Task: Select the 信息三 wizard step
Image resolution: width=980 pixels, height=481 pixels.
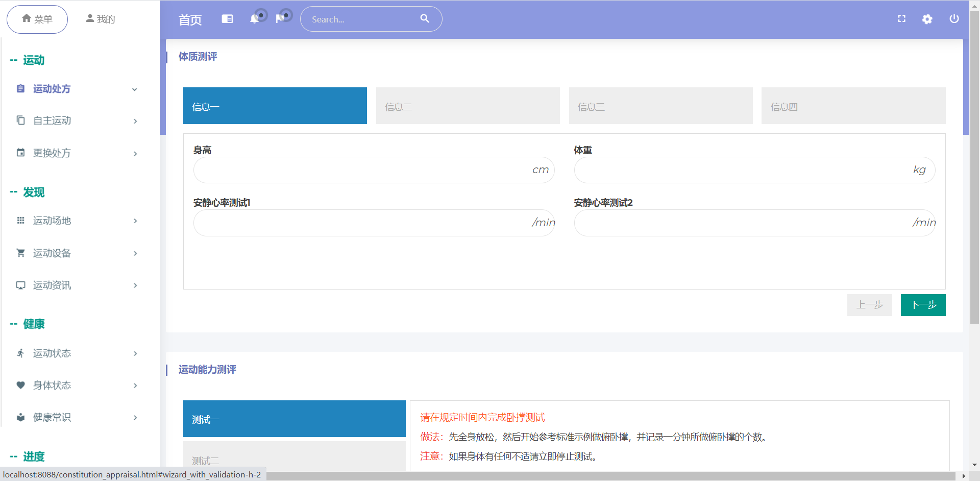Action: pos(661,106)
